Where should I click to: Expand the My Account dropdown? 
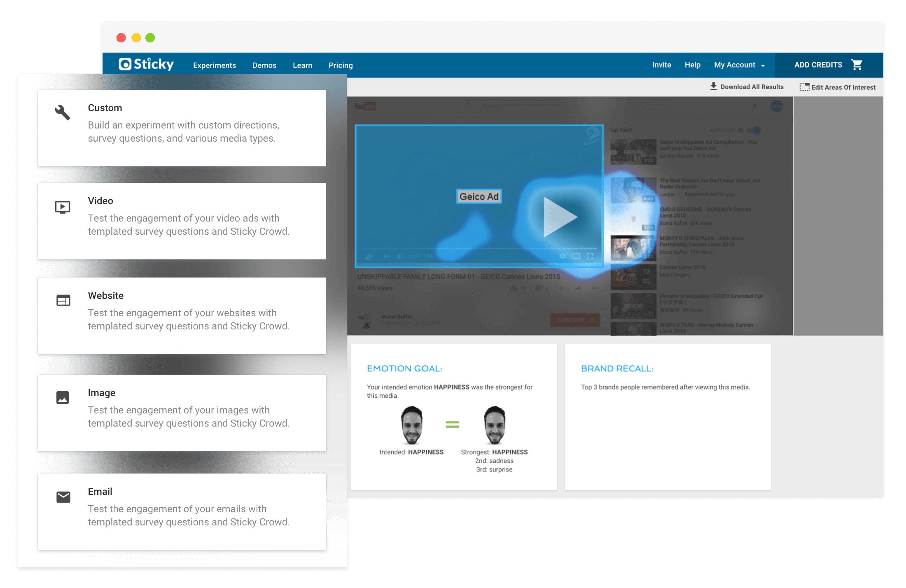[x=739, y=65]
